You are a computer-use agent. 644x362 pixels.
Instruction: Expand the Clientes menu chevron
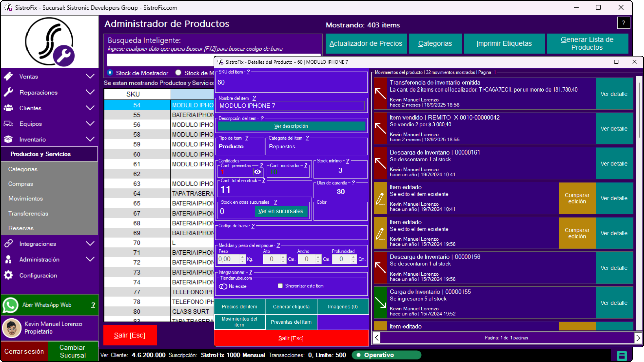90,108
